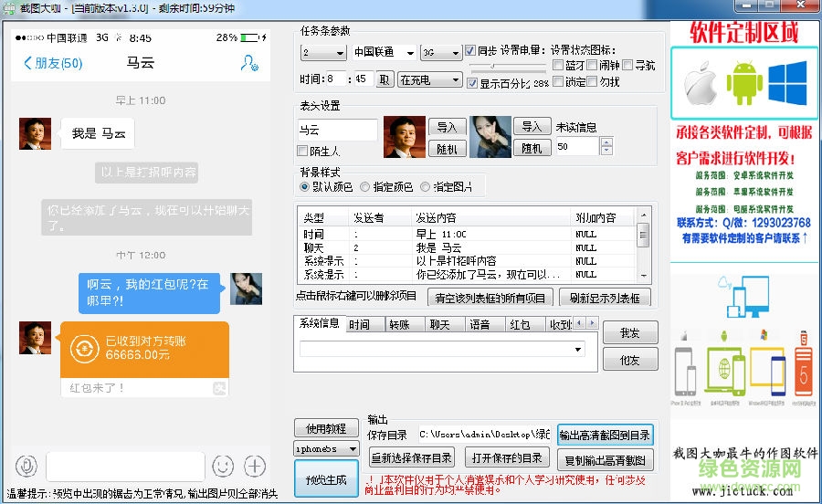The image size is (822, 504).
Task: Switch to the 语音 tab
Action: point(486,325)
